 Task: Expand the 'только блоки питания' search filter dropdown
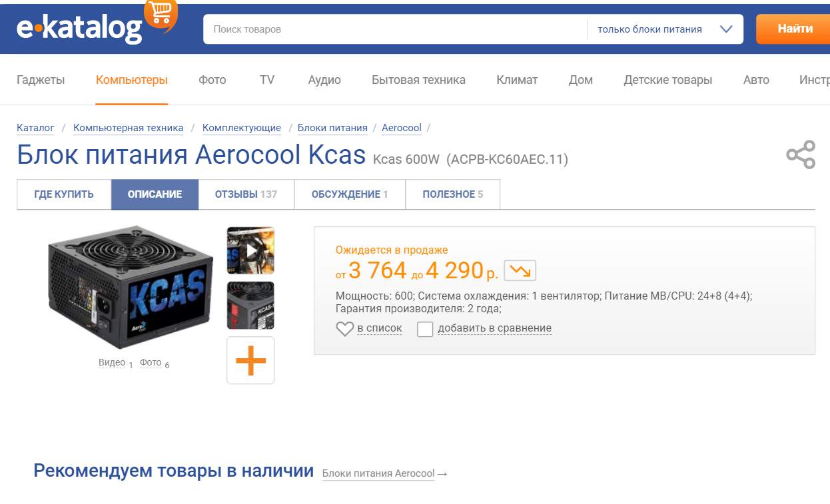665,29
